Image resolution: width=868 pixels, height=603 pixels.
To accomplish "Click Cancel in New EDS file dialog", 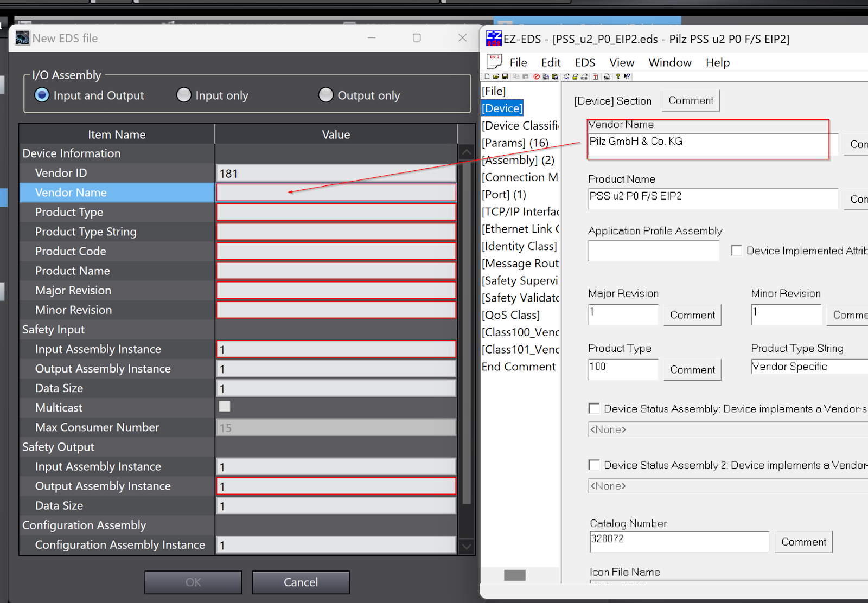I will [x=301, y=582].
